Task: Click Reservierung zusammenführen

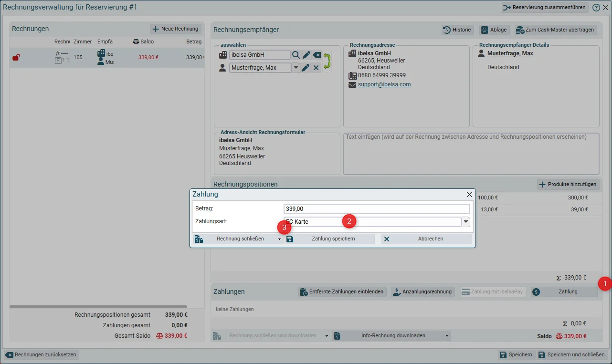Action: (545, 8)
